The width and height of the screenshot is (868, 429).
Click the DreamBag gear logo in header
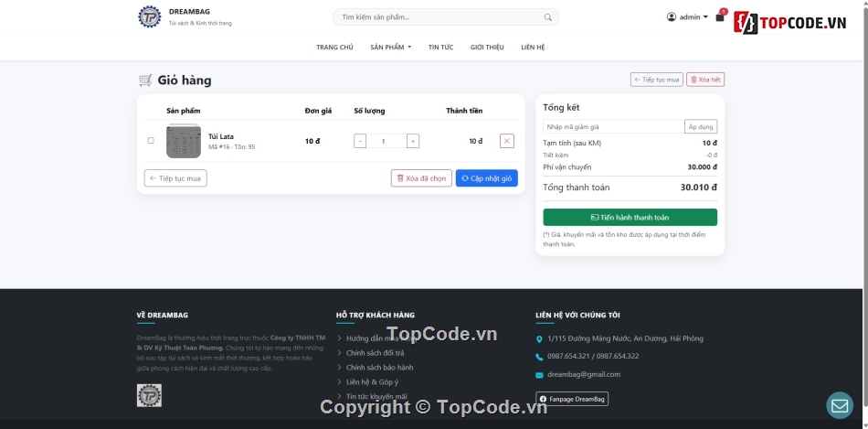(150, 16)
